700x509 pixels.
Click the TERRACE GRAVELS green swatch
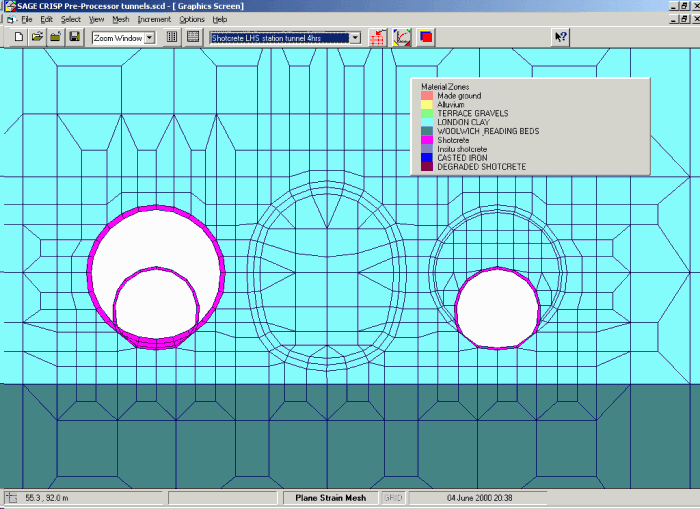pos(427,113)
